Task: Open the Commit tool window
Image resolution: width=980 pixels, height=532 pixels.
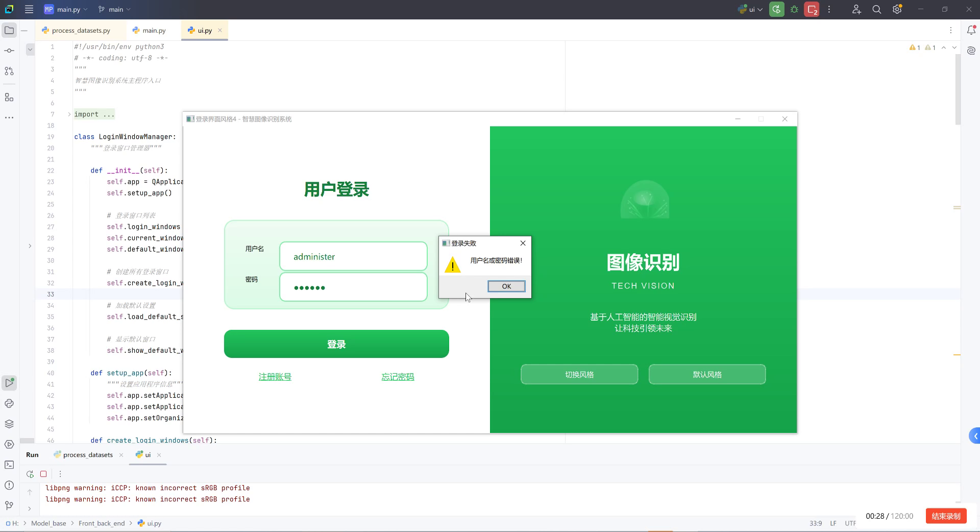Action: (x=9, y=51)
